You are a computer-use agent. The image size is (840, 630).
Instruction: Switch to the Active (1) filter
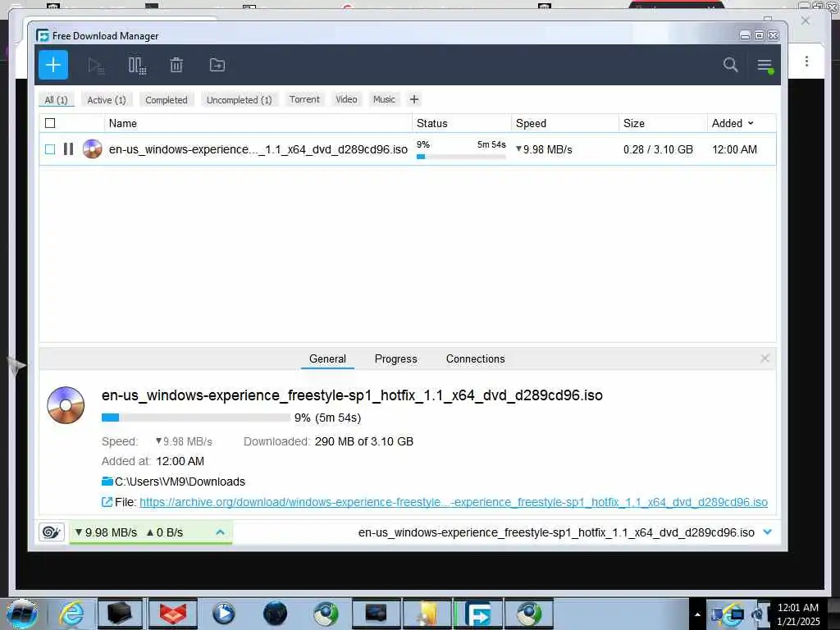tap(107, 99)
